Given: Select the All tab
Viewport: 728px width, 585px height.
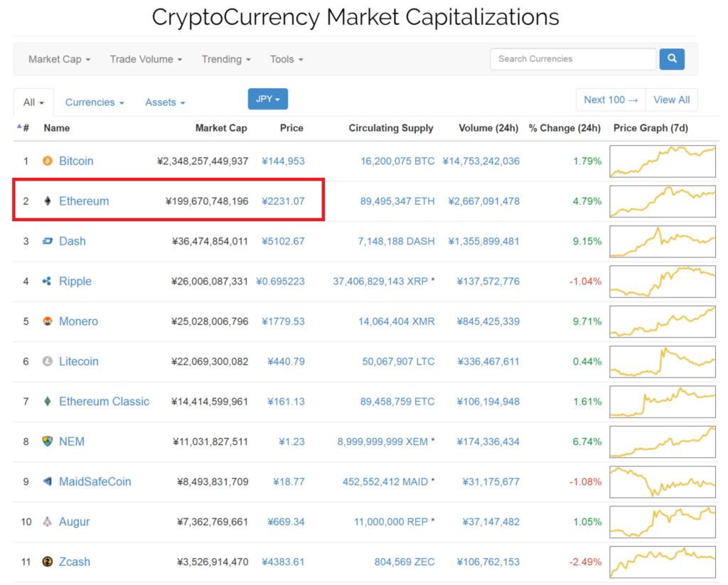Looking at the screenshot, I should 33,102.
